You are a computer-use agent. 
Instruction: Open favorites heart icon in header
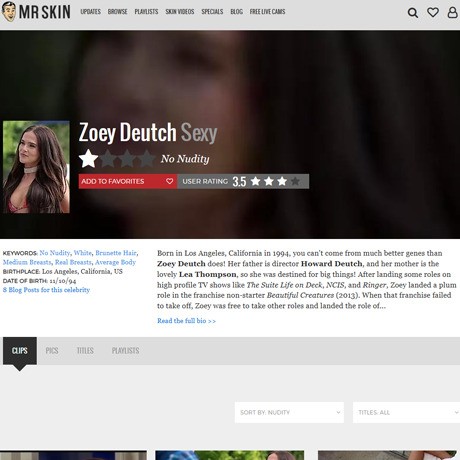pos(433,12)
